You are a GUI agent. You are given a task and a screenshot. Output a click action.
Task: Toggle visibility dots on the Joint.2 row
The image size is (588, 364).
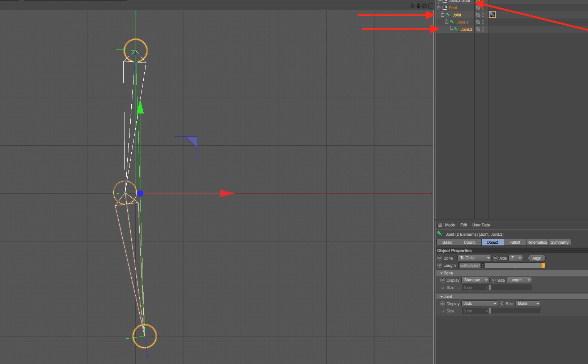pyautogui.click(x=483, y=29)
